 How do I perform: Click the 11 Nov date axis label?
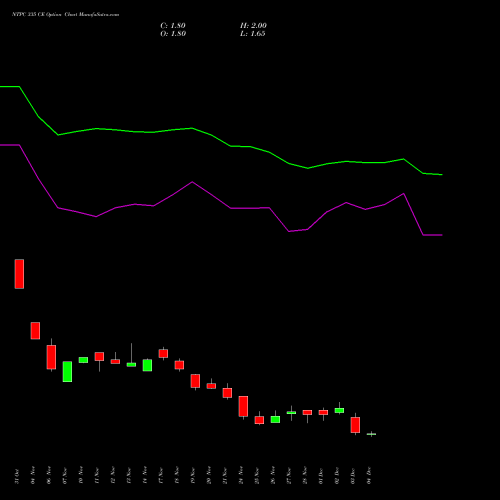[x=97, y=476]
